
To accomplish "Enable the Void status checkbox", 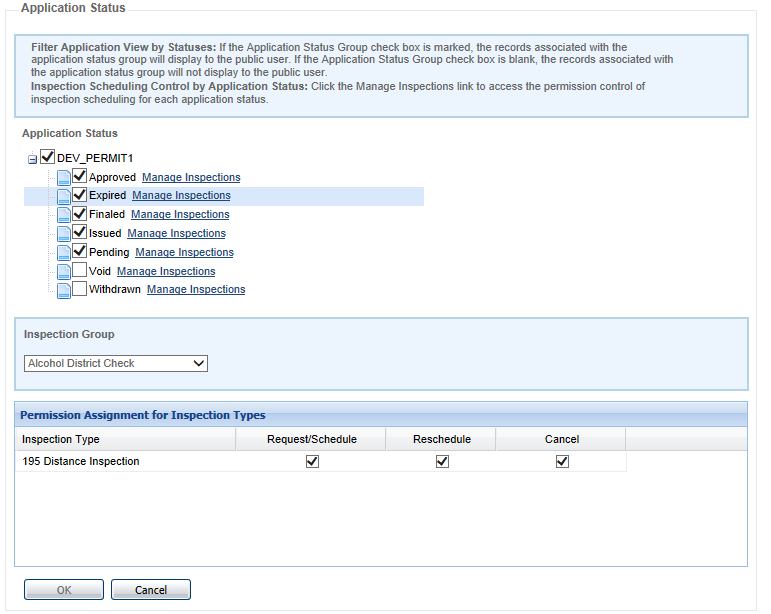I will (x=80, y=271).
